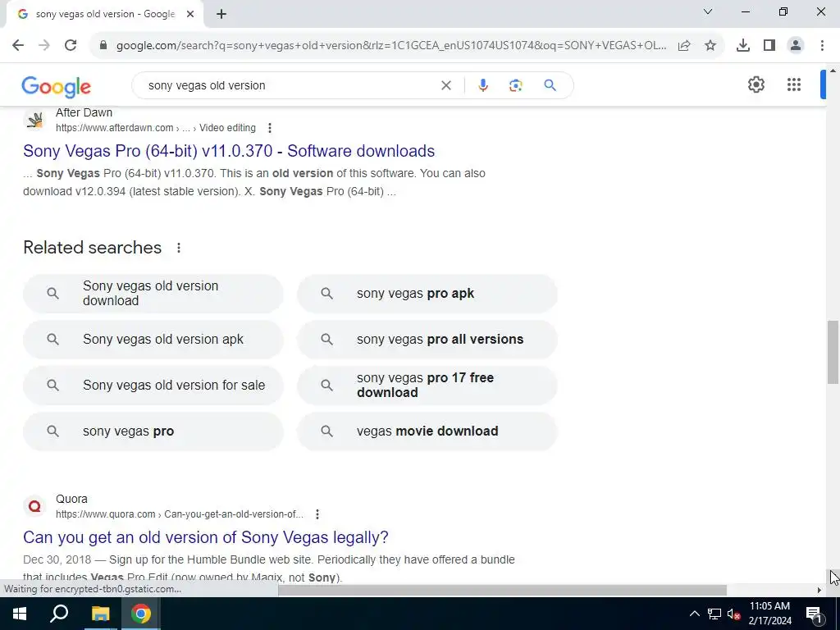This screenshot has width=840, height=630.
Task: Click the browser forward arrow
Action: coord(44,46)
